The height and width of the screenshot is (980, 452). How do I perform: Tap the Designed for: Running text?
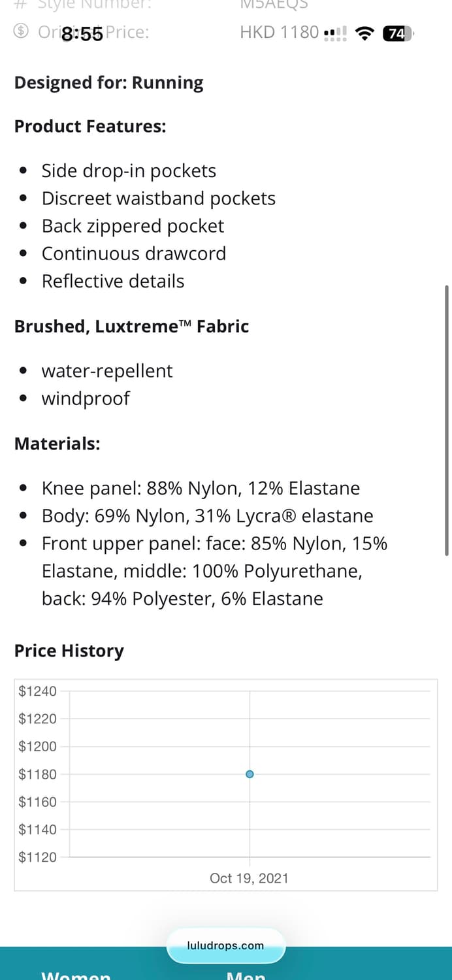108,83
